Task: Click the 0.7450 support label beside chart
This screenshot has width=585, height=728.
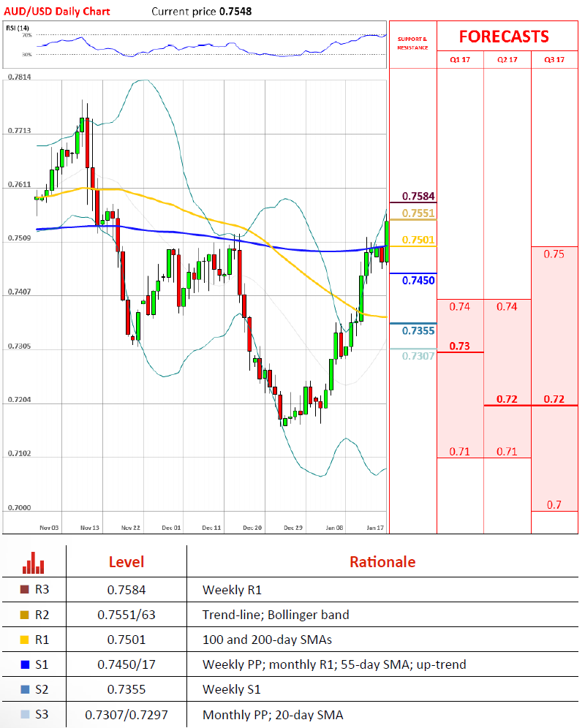Action: pos(418,281)
